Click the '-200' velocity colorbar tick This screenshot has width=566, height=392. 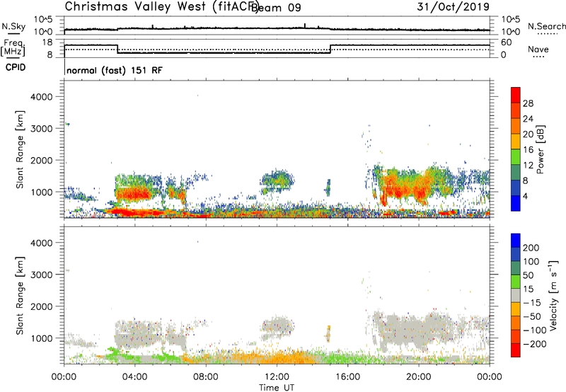pos(533,344)
